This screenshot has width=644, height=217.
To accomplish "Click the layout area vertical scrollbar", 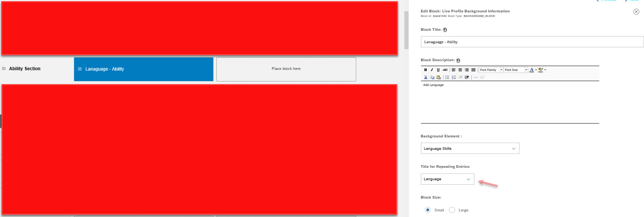I will [x=406, y=30].
